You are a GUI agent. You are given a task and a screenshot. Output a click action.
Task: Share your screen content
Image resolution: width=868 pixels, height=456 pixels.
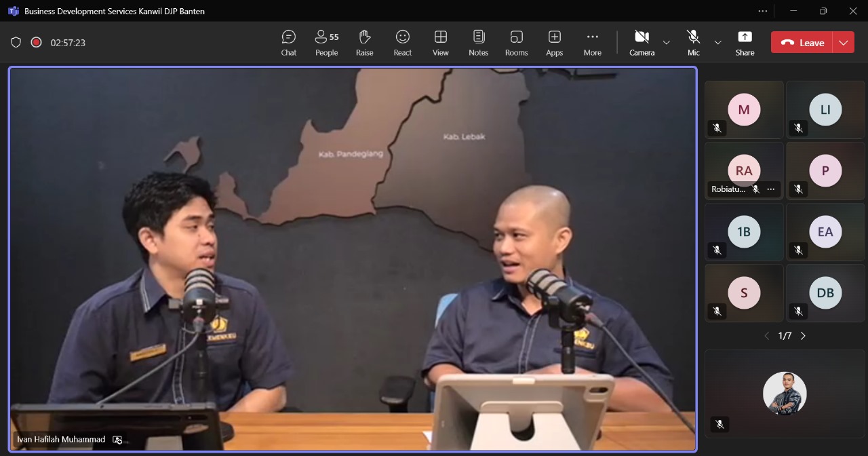(x=745, y=42)
